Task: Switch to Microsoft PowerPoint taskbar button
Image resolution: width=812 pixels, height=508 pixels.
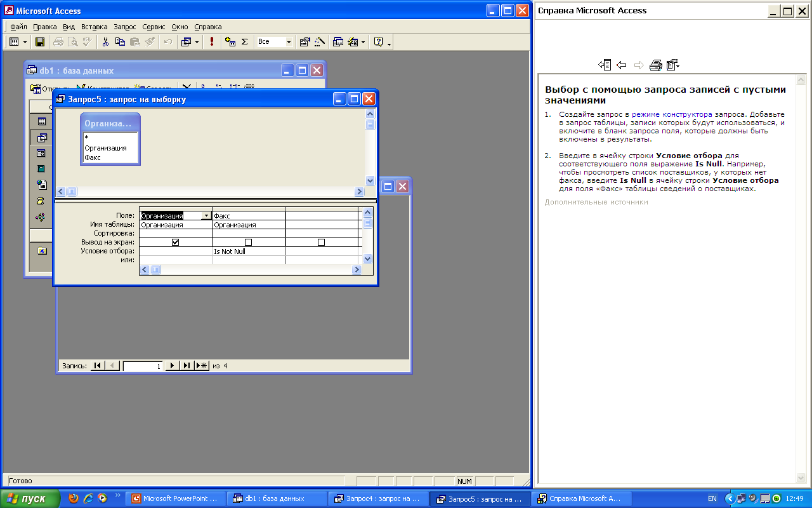Action: 176,498
